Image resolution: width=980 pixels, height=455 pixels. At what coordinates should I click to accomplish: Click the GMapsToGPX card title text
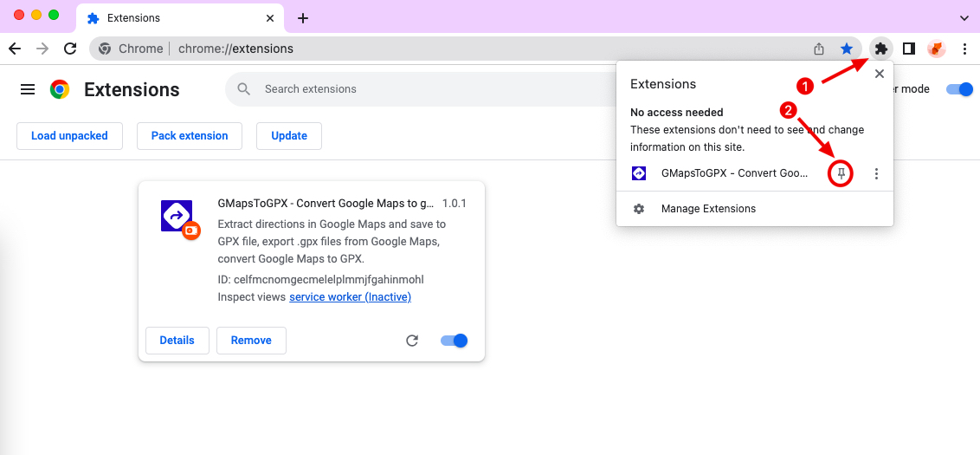pos(326,204)
